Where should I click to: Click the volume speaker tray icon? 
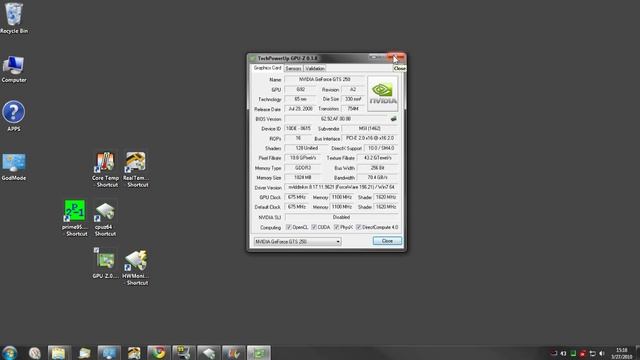[602, 353]
